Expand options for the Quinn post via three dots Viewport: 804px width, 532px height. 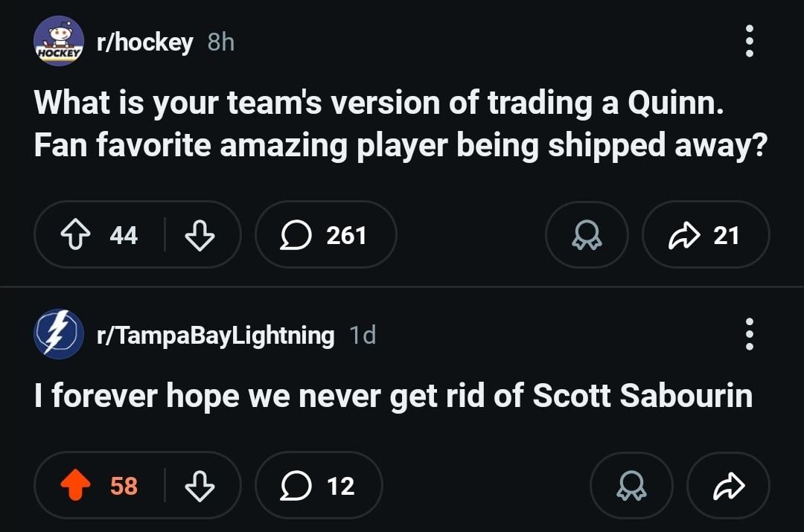(749, 42)
